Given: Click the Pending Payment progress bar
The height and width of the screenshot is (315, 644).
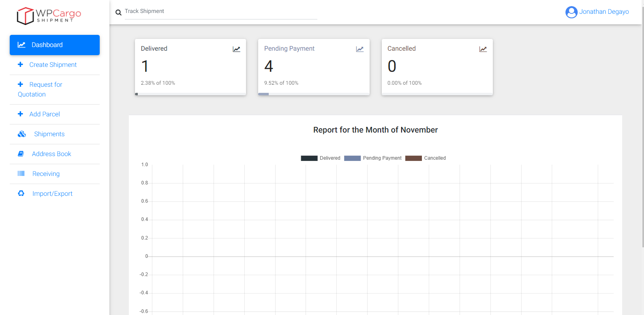Looking at the screenshot, I should pos(313,94).
